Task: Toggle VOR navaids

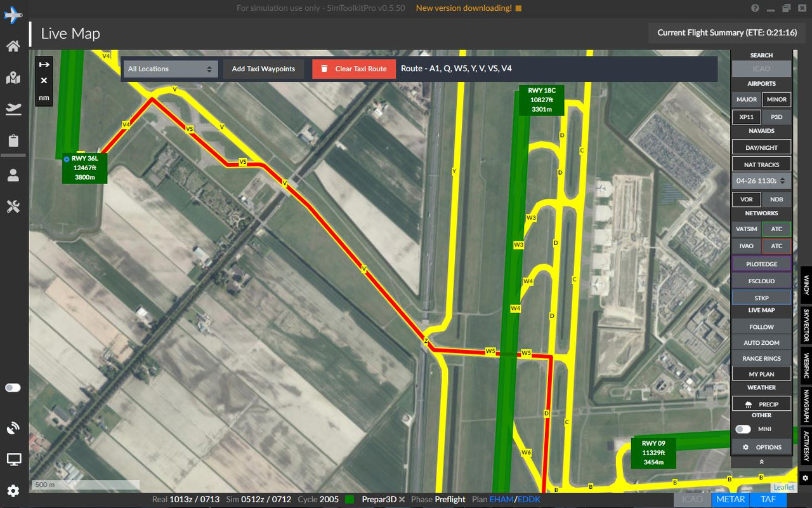Action: tap(747, 199)
